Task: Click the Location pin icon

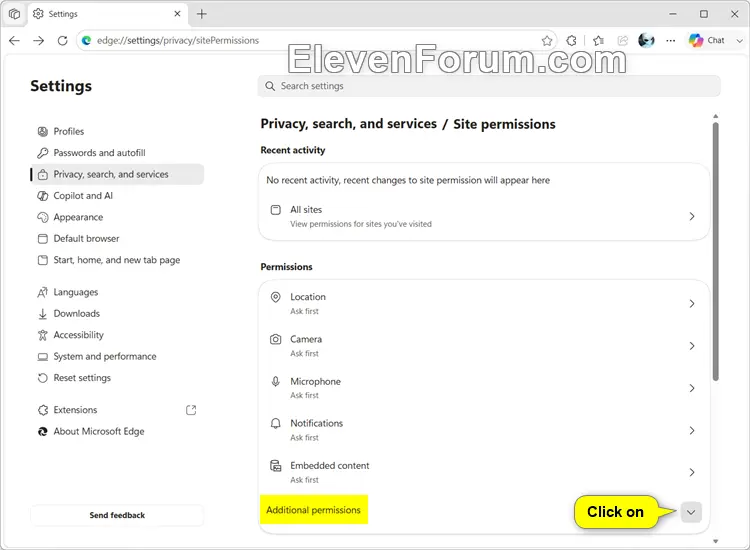Action: click(x=276, y=297)
